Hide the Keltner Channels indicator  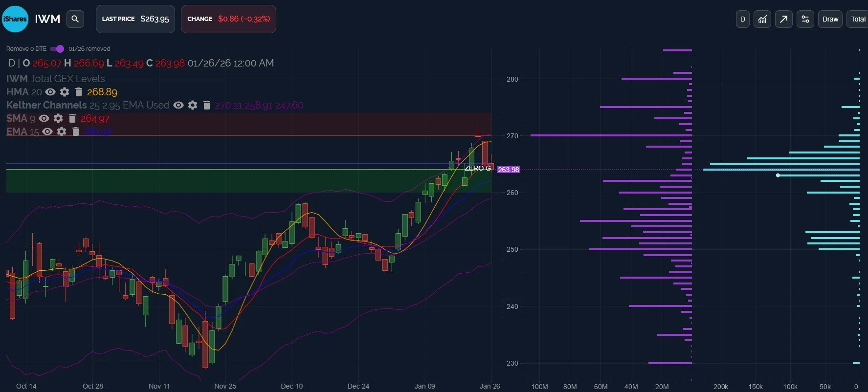tap(178, 105)
